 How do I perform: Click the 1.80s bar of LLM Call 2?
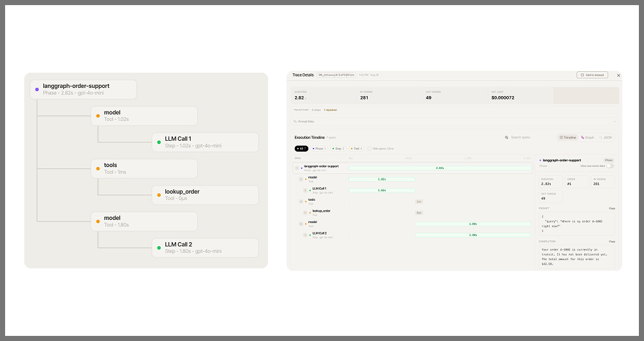473,235
